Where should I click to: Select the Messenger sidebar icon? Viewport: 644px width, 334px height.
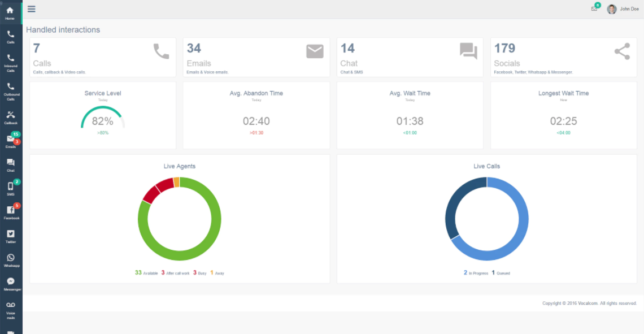click(11, 284)
